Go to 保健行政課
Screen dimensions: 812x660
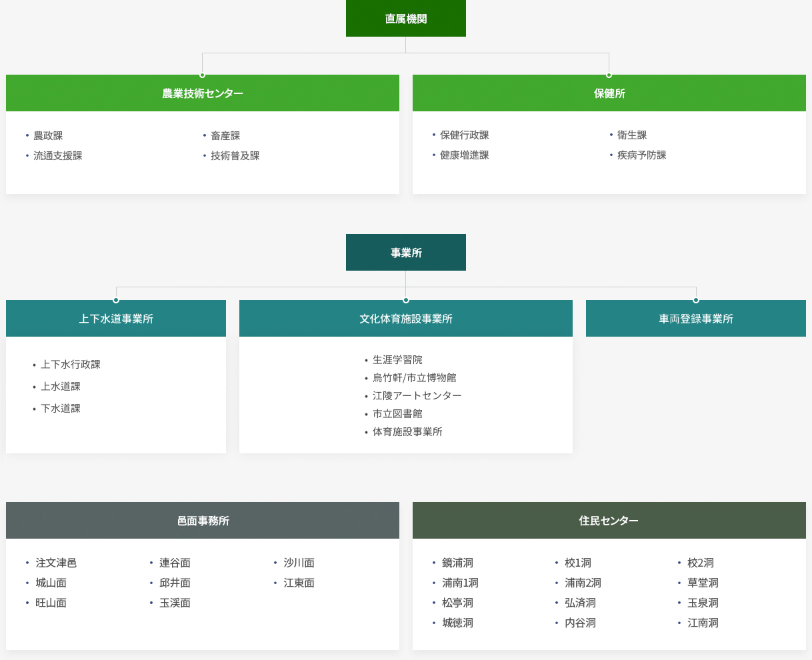coord(465,135)
